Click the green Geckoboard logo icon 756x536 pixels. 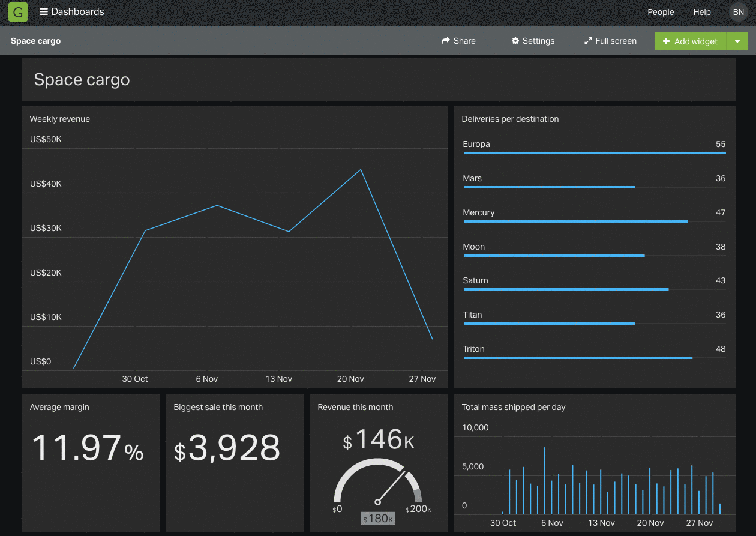pos(18,12)
